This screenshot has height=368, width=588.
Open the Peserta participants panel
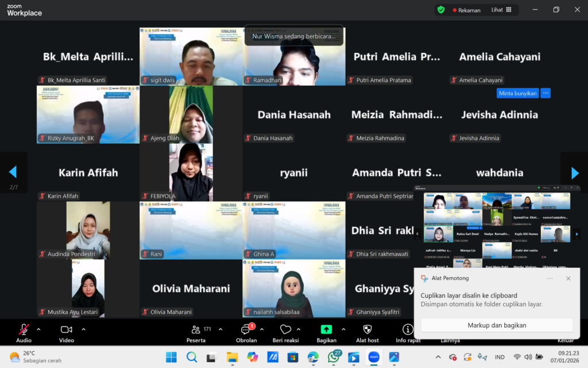(196, 330)
